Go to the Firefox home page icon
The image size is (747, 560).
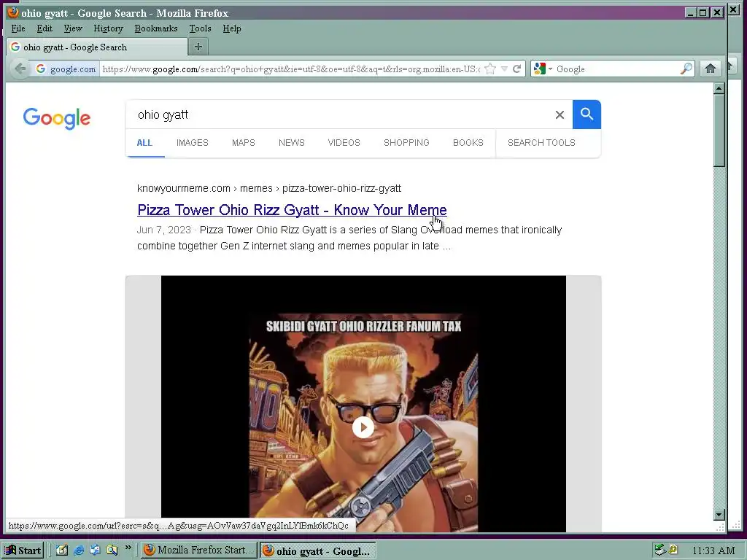[x=711, y=69]
